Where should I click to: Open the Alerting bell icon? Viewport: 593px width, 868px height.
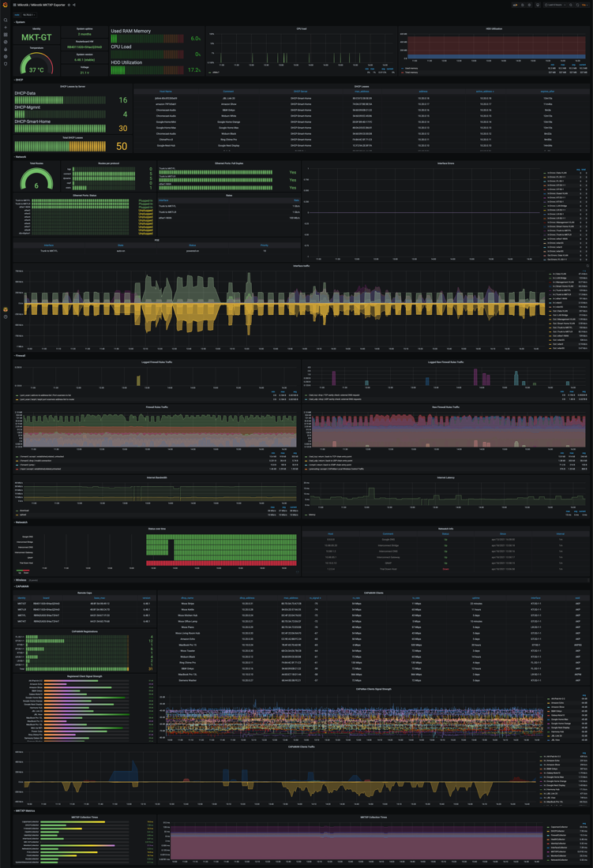tap(6, 50)
